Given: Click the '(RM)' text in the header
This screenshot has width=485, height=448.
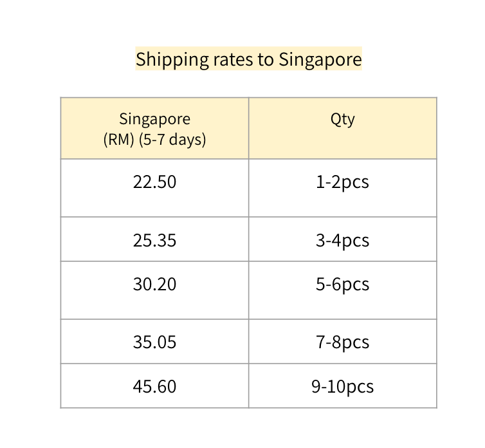Looking at the screenshot, I should coord(118,139).
